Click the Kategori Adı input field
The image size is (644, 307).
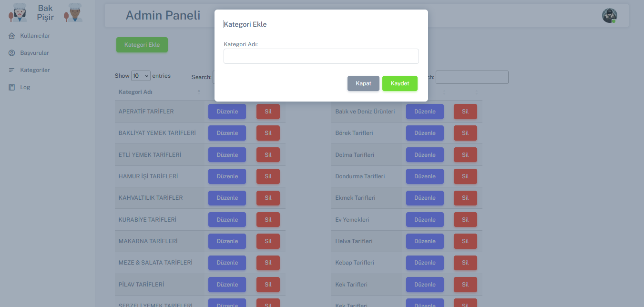pyautogui.click(x=321, y=56)
